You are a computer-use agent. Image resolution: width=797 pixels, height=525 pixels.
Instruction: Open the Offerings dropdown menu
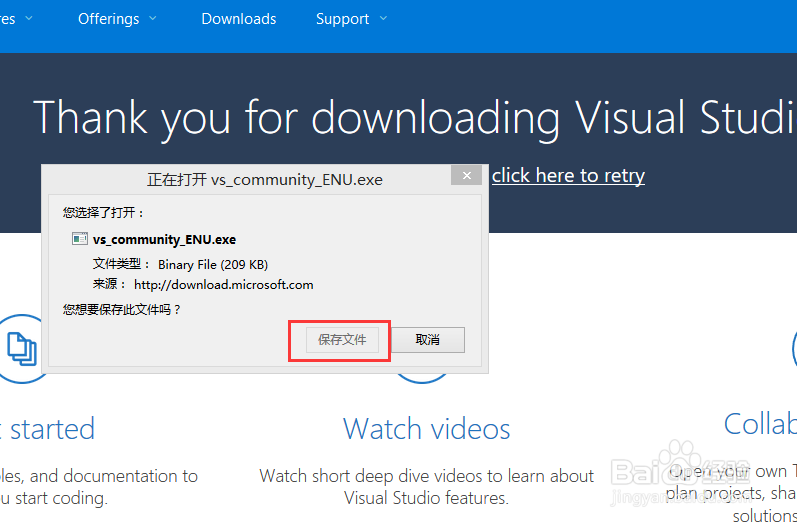pos(117,19)
